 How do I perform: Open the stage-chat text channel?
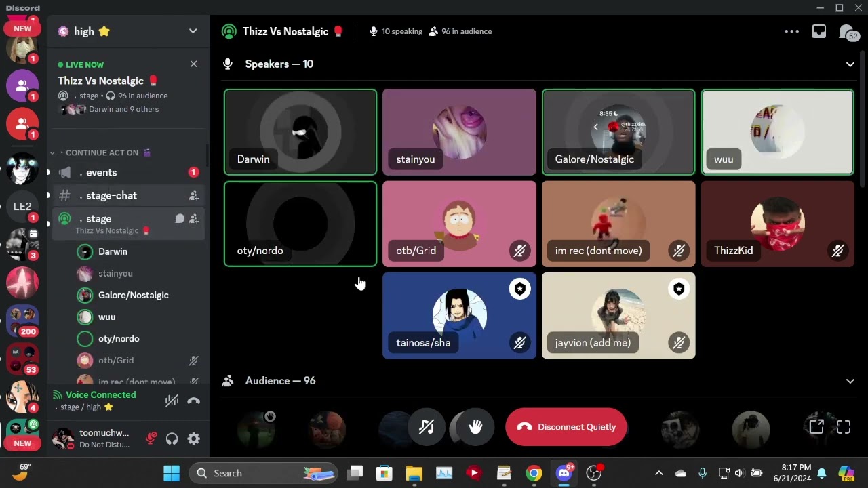128,196
